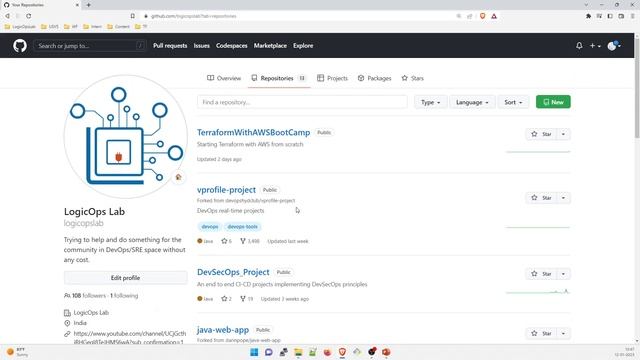Click the browser address bar URL
This screenshot has height=360, width=640.
[193, 16]
